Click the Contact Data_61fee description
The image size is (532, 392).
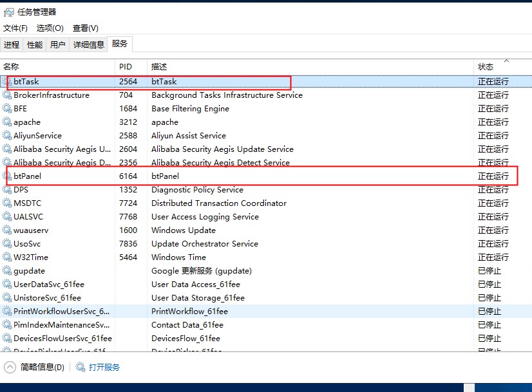[187, 325]
